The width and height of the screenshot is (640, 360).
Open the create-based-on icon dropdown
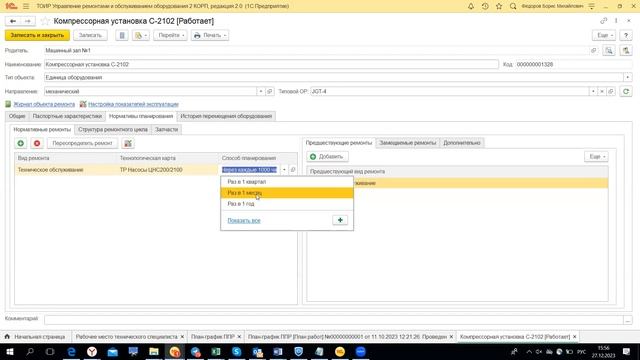(x=141, y=36)
